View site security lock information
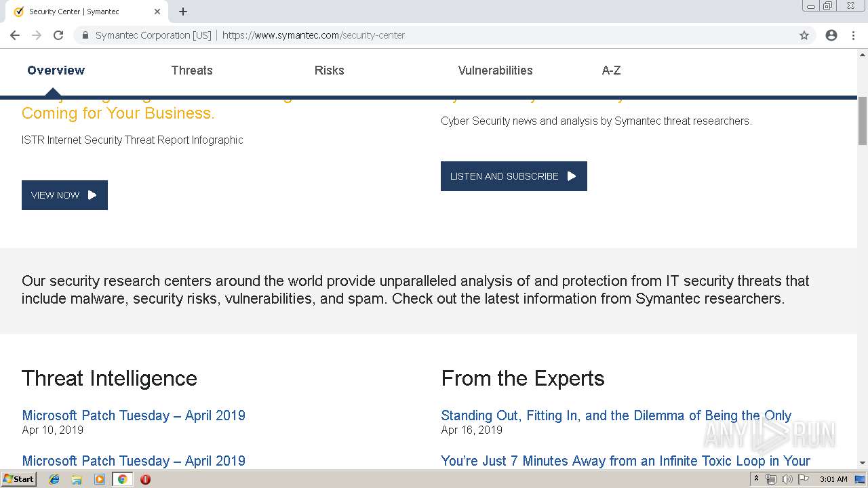868x488 pixels. pos(85,35)
